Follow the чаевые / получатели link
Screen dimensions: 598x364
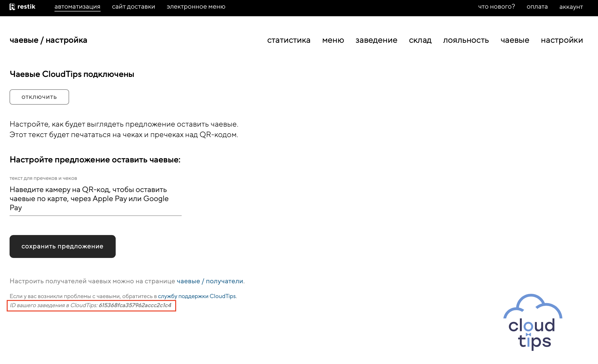coord(210,281)
